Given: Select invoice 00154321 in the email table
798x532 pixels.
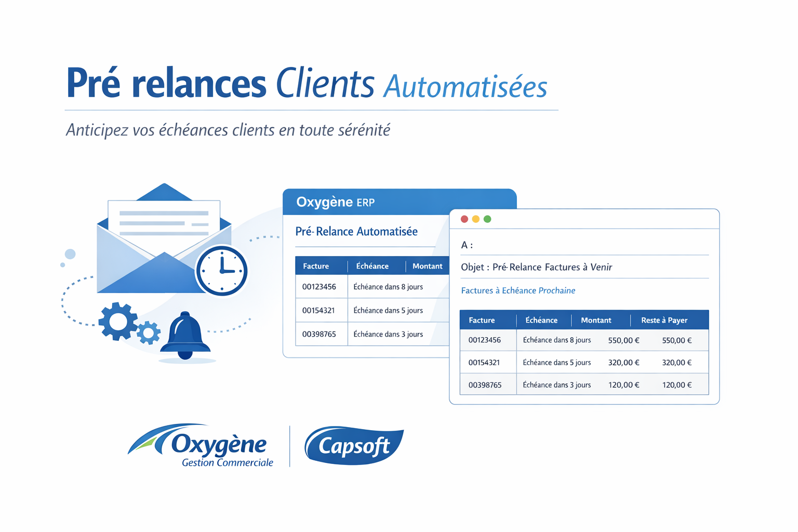Looking at the screenshot, I should (484, 363).
